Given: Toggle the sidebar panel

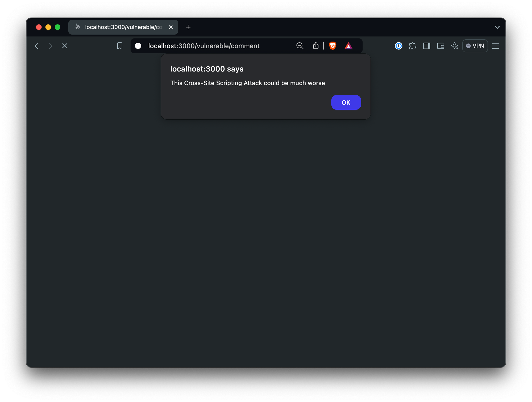Looking at the screenshot, I should click(x=427, y=46).
